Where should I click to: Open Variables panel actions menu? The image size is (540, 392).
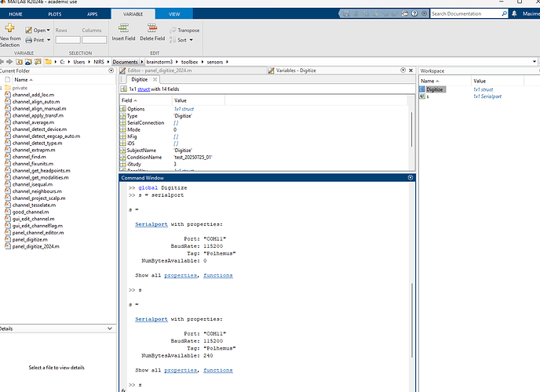point(403,70)
